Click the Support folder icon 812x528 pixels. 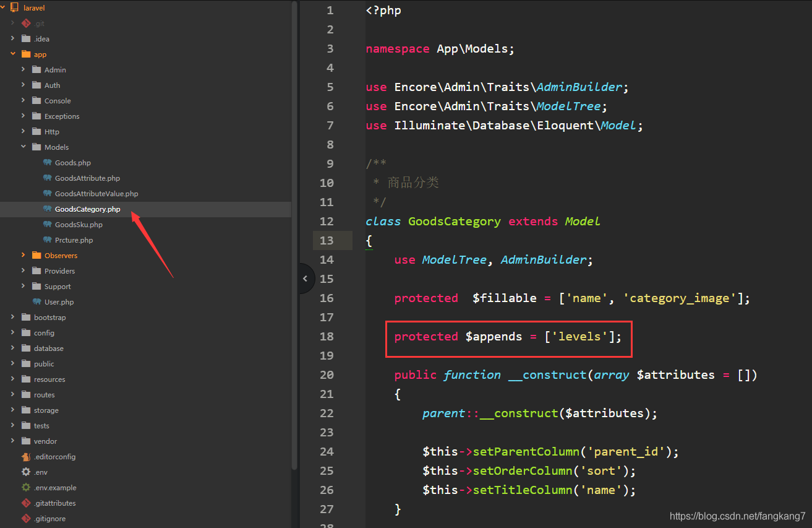pos(36,287)
